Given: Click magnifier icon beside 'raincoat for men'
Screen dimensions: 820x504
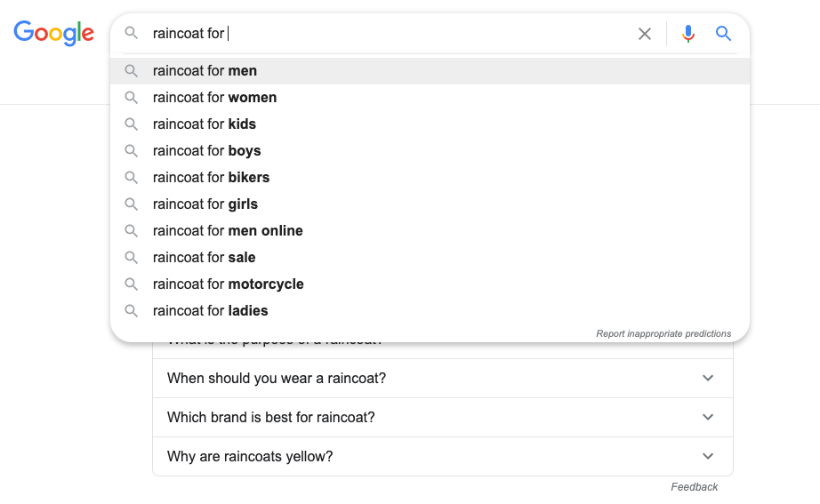Looking at the screenshot, I should click(x=132, y=71).
